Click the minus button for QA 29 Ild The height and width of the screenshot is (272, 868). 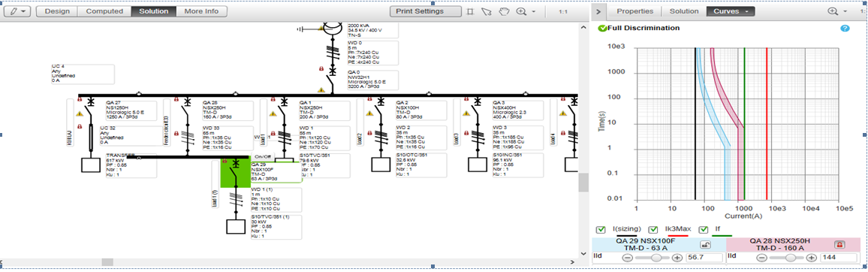pos(627,258)
